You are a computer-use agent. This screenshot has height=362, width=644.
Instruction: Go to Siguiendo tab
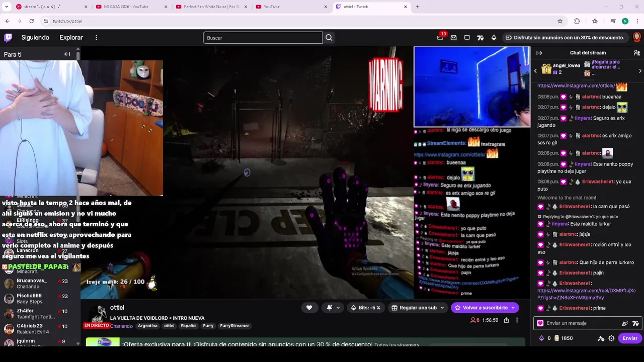[35, 38]
